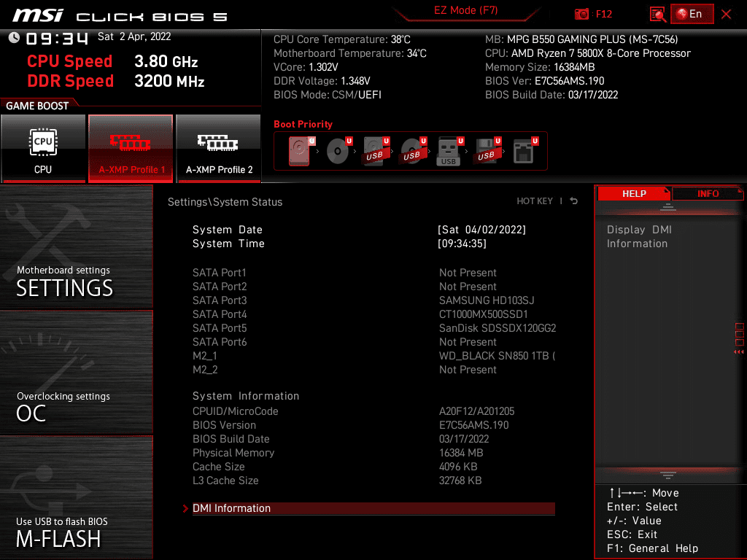
Task: Select the SATA Port1 row
Action: pyautogui.click(x=373, y=273)
